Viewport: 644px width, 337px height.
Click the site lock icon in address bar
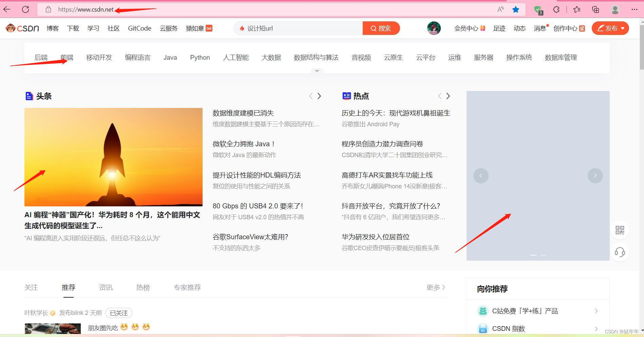point(49,10)
